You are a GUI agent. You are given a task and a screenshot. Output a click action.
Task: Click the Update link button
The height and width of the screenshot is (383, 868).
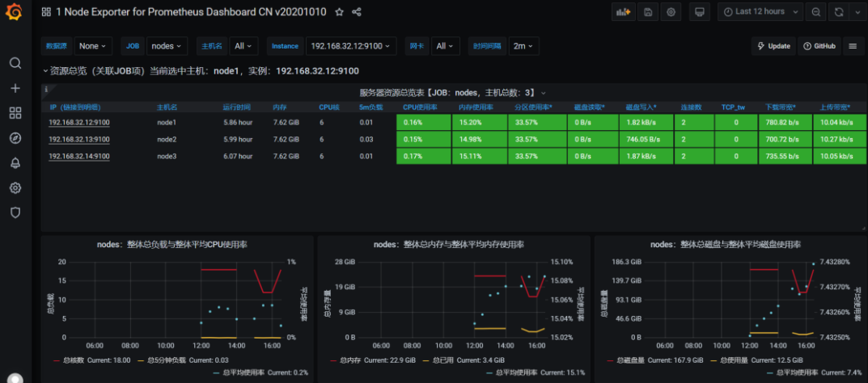tap(774, 46)
